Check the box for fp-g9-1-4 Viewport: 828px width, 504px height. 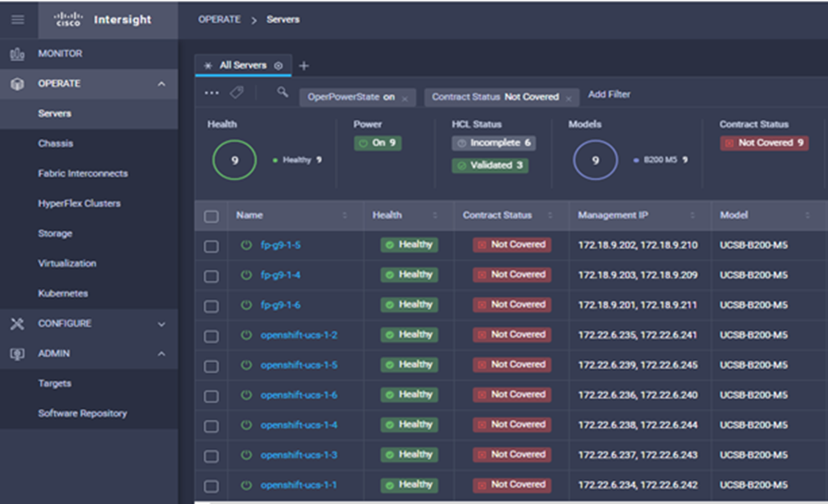pos(211,276)
